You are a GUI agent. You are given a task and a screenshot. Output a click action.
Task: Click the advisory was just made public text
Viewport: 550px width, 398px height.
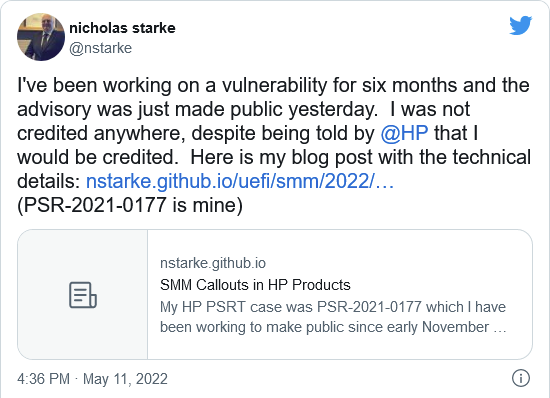click(197, 109)
